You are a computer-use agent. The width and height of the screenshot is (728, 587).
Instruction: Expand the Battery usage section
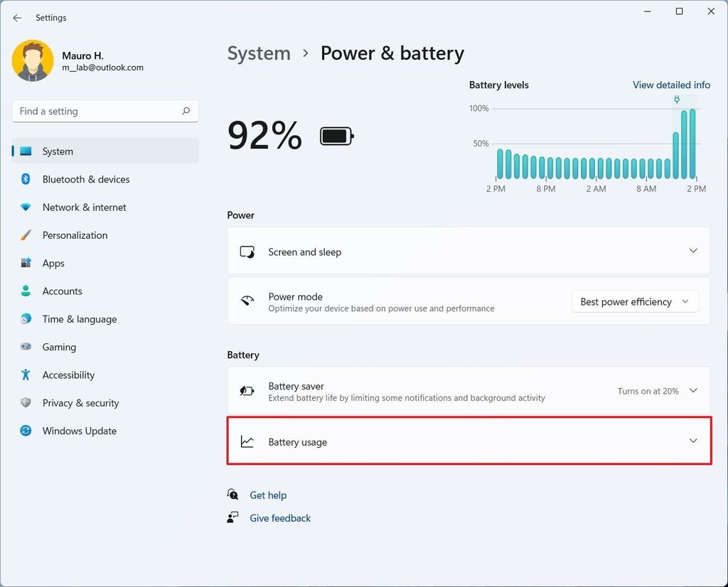tap(693, 441)
